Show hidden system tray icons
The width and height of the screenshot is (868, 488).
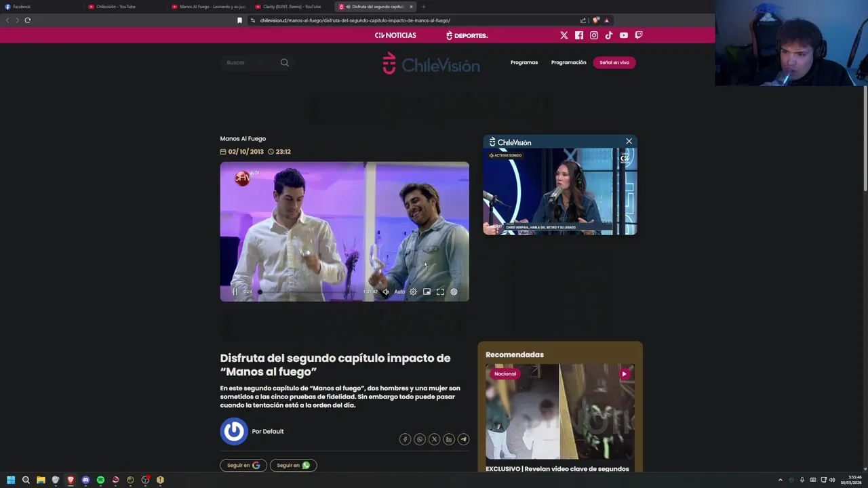780,480
